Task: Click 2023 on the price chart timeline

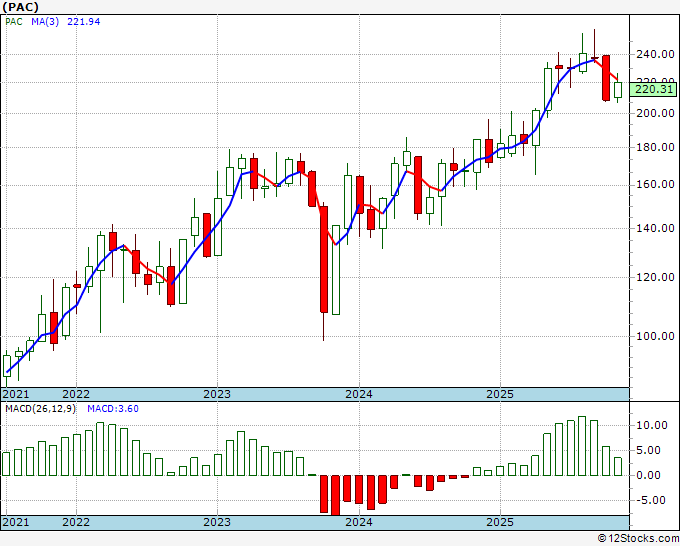Action: point(217,394)
